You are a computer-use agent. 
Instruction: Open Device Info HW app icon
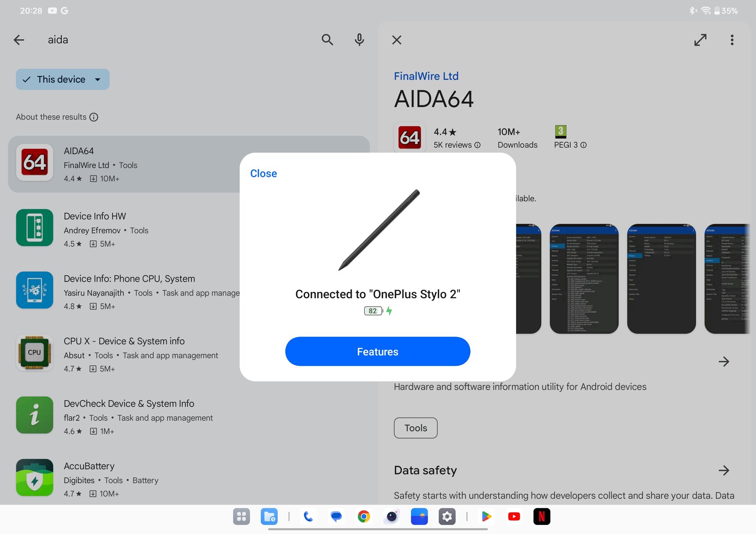(35, 228)
